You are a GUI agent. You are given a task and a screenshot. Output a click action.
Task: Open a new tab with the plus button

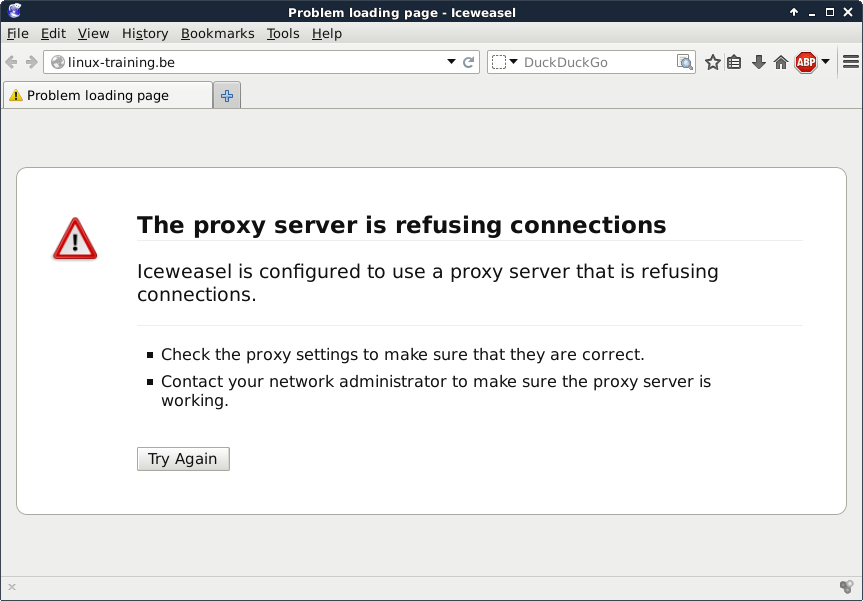click(x=227, y=96)
